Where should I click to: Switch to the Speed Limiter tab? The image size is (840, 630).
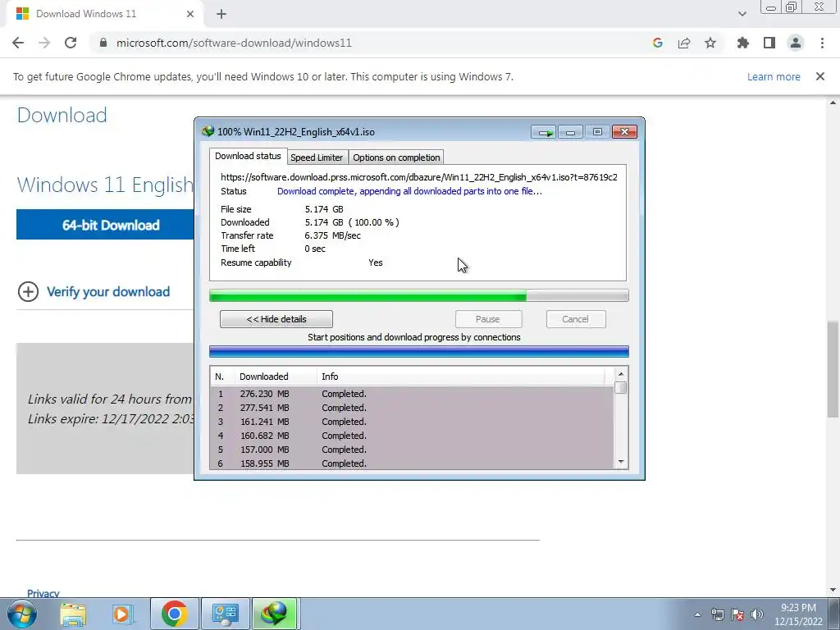pos(317,157)
